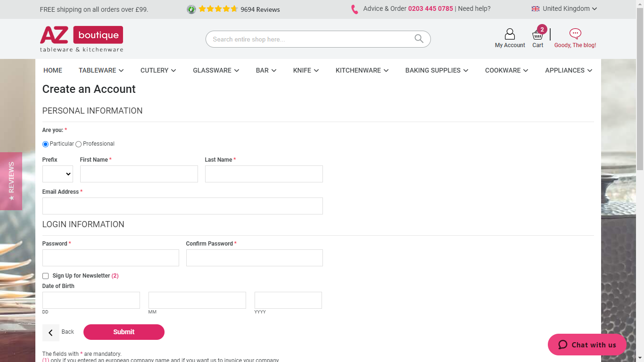Open the Chat with us widget
This screenshot has width=644, height=362.
tap(587, 345)
